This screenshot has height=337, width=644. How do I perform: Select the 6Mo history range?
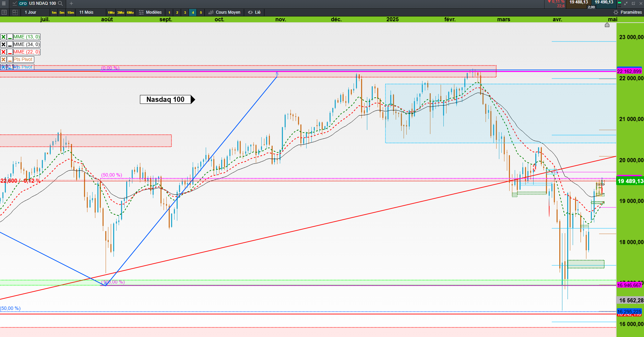[130, 13]
